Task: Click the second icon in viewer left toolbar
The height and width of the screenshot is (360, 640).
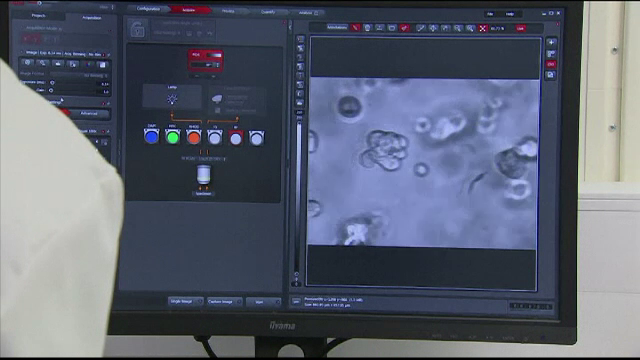Action: coord(300,48)
